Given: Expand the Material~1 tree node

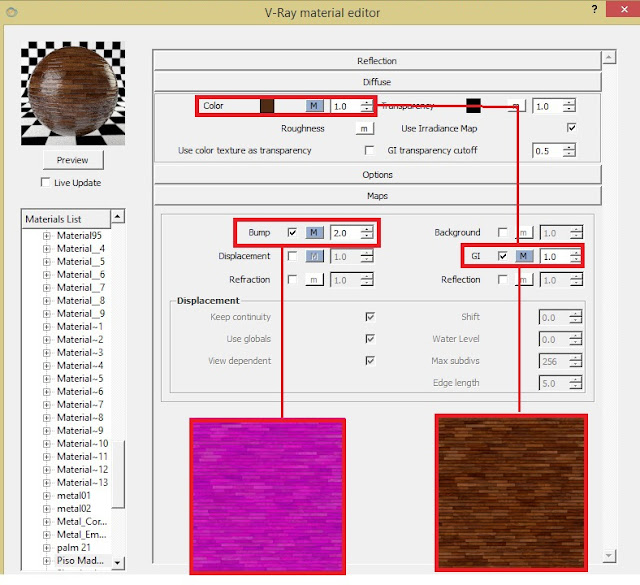Looking at the screenshot, I should tap(47, 327).
